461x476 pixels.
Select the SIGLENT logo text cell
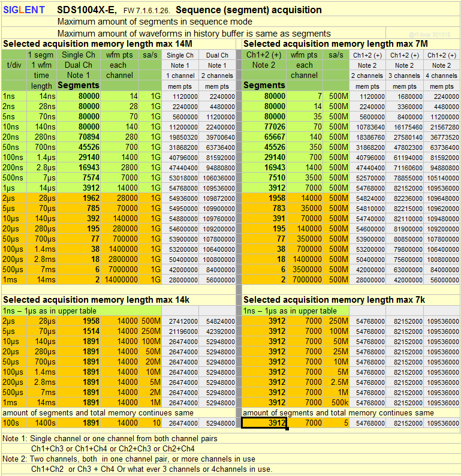point(23,10)
